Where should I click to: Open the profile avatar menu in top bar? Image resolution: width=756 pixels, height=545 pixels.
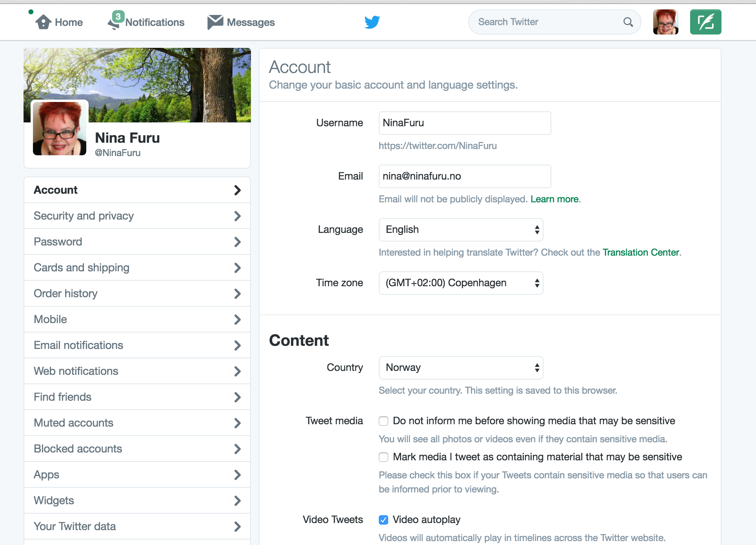666,22
